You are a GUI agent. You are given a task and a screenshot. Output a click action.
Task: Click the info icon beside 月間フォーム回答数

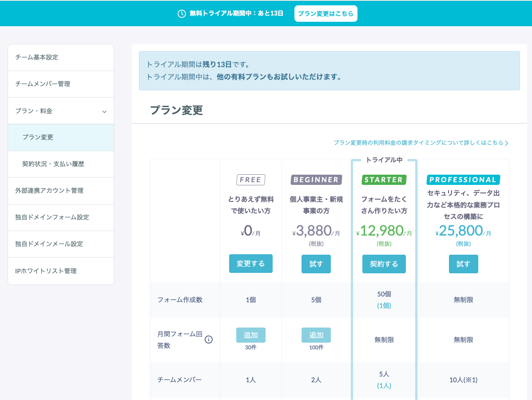209,340
